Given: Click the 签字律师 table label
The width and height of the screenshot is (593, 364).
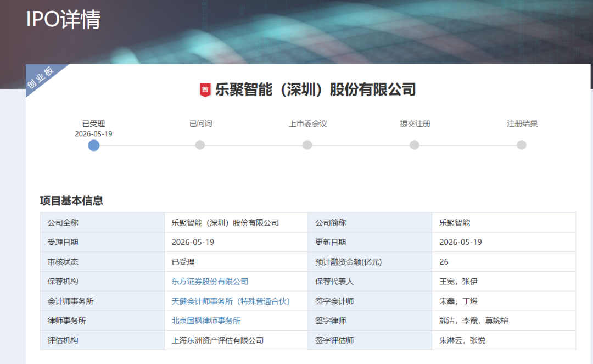Looking at the screenshot, I should [x=331, y=321].
